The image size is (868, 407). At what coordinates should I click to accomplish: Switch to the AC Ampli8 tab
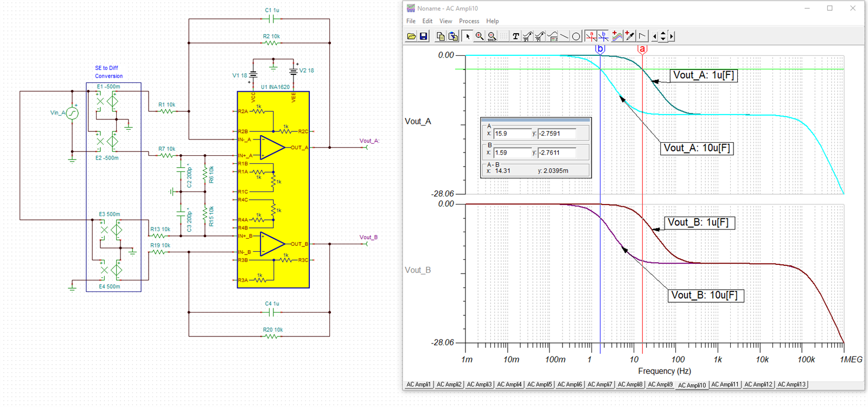pos(630,384)
